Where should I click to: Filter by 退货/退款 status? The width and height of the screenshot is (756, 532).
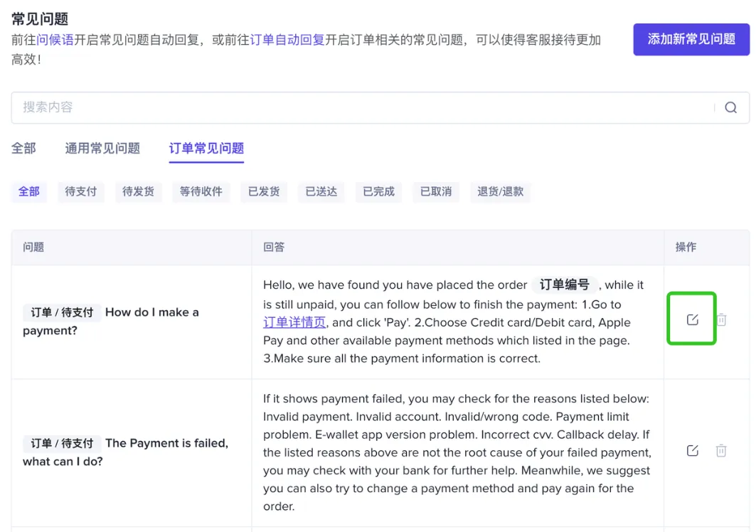[x=501, y=192]
